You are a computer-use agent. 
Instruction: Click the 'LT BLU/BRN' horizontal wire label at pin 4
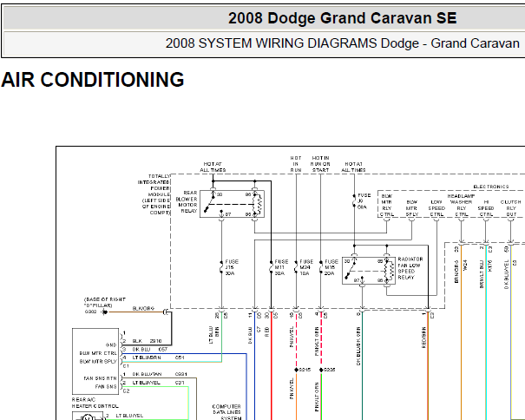click(x=147, y=358)
